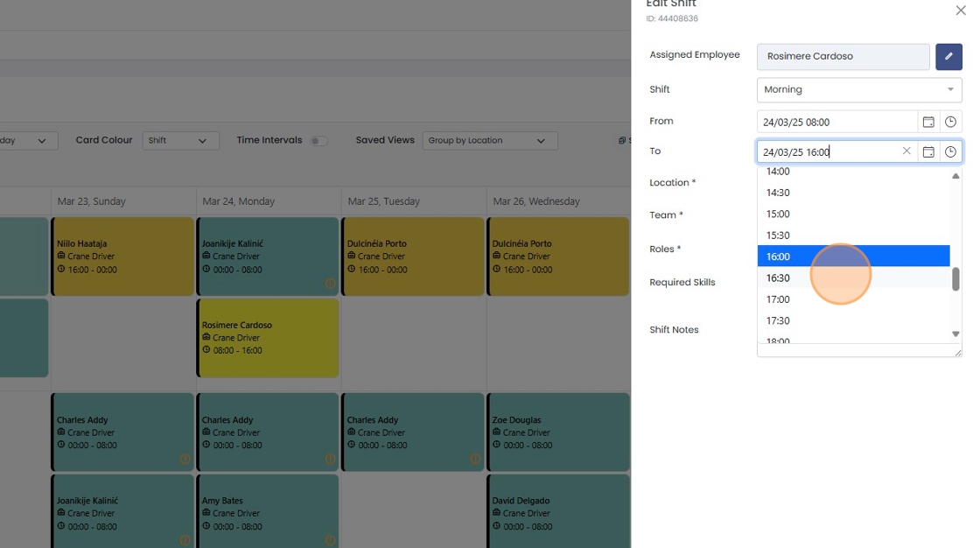Screen dimensions: 980x548
Task: Select 16:30 from the time list
Action: tap(853, 278)
